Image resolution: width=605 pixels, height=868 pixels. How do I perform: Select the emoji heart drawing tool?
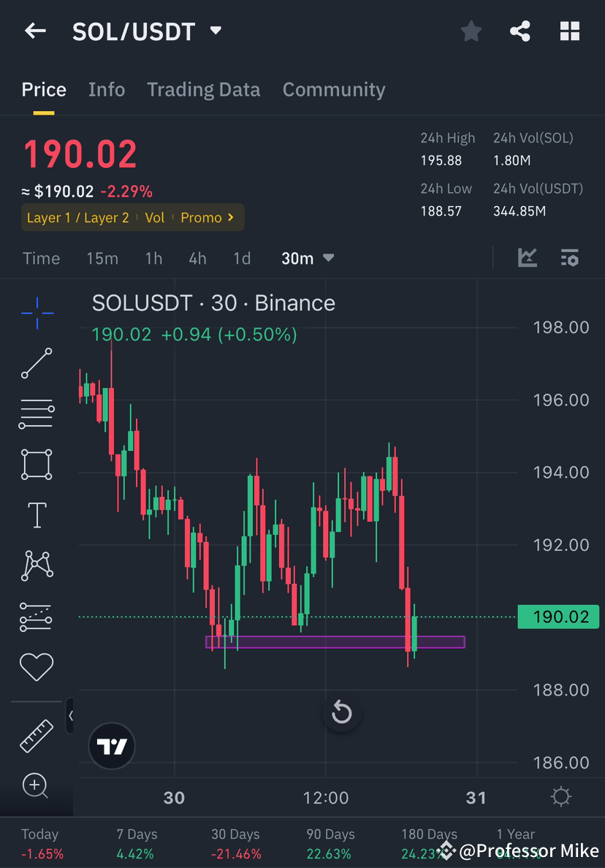point(37,667)
